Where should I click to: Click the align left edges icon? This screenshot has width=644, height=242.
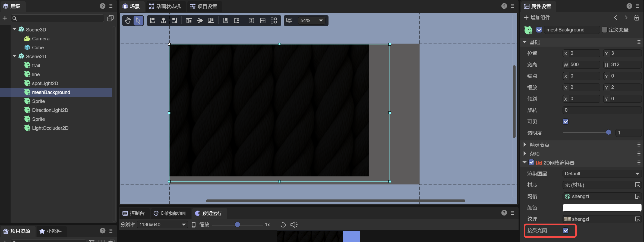[x=153, y=21]
